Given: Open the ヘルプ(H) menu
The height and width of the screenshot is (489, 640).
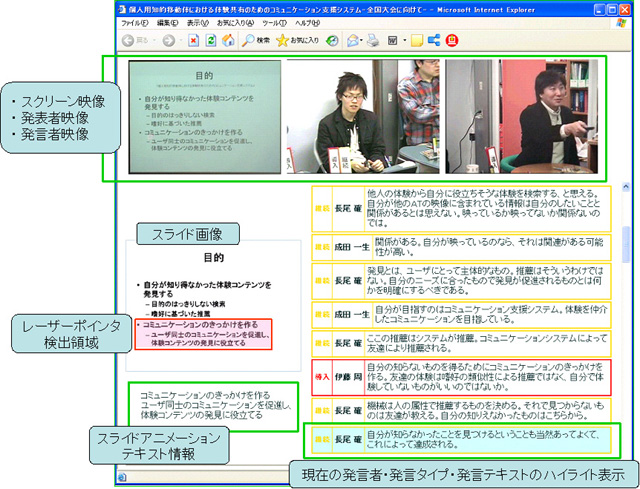Looking at the screenshot, I should pyautogui.click(x=307, y=23).
